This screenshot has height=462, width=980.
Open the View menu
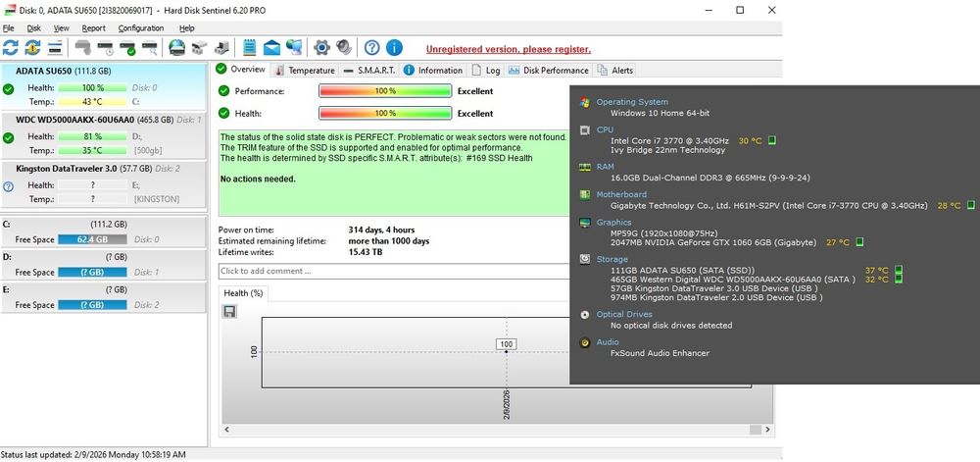[x=61, y=28]
